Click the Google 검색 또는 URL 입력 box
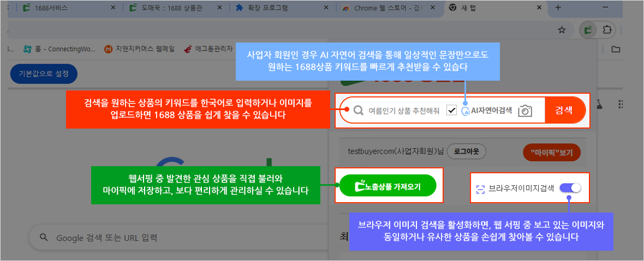This screenshot has width=644, height=261. click(178, 238)
